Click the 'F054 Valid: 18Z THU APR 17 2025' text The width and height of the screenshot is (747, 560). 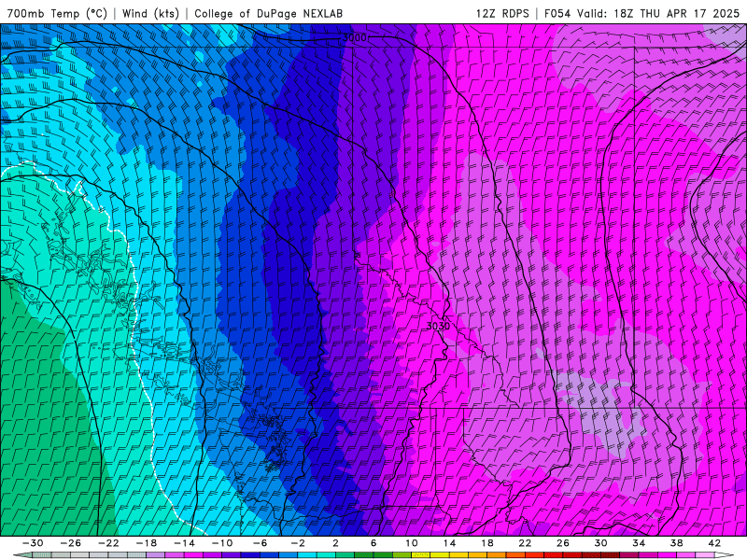click(x=641, y=13)
